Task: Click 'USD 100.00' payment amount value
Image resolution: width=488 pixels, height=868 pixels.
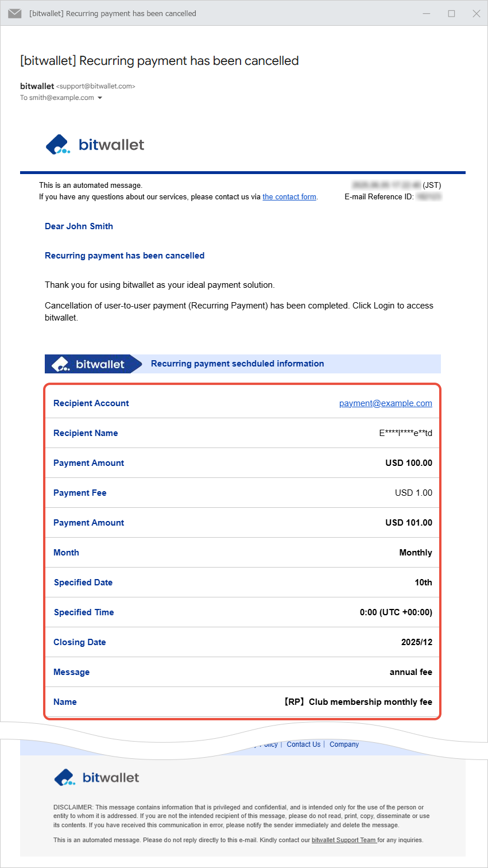Action: coord(409,463)
